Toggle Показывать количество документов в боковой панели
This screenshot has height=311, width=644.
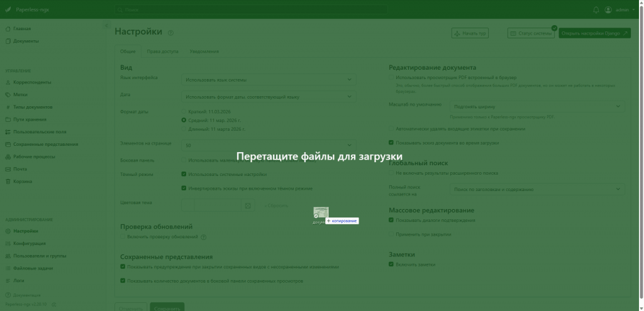(123, 281)
